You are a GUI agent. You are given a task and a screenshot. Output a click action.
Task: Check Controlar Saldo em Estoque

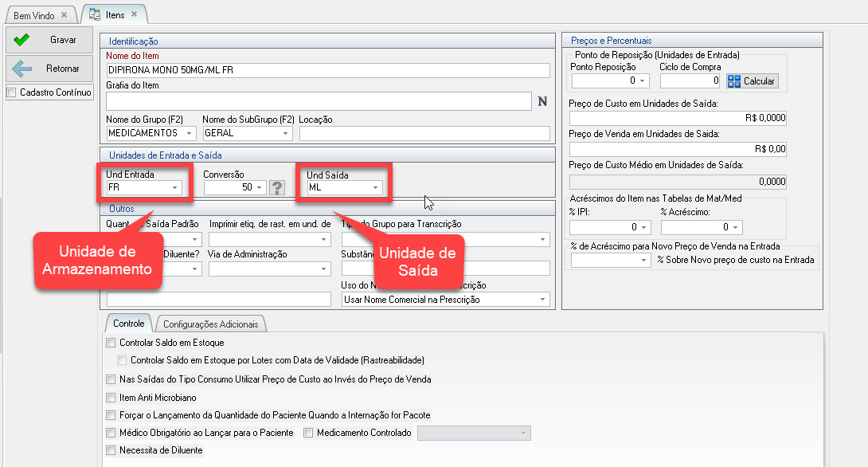click(111, 343)
